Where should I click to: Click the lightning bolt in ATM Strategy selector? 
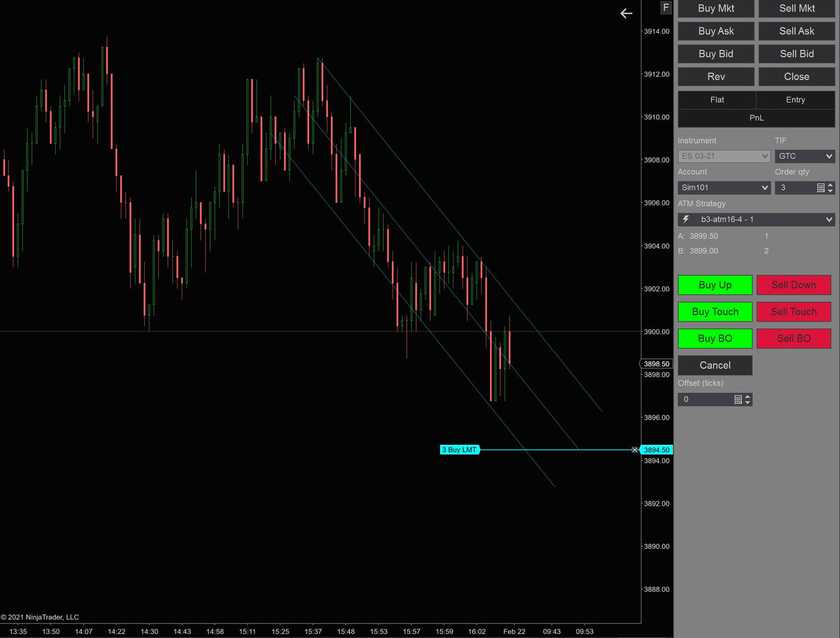coord(685,219)
